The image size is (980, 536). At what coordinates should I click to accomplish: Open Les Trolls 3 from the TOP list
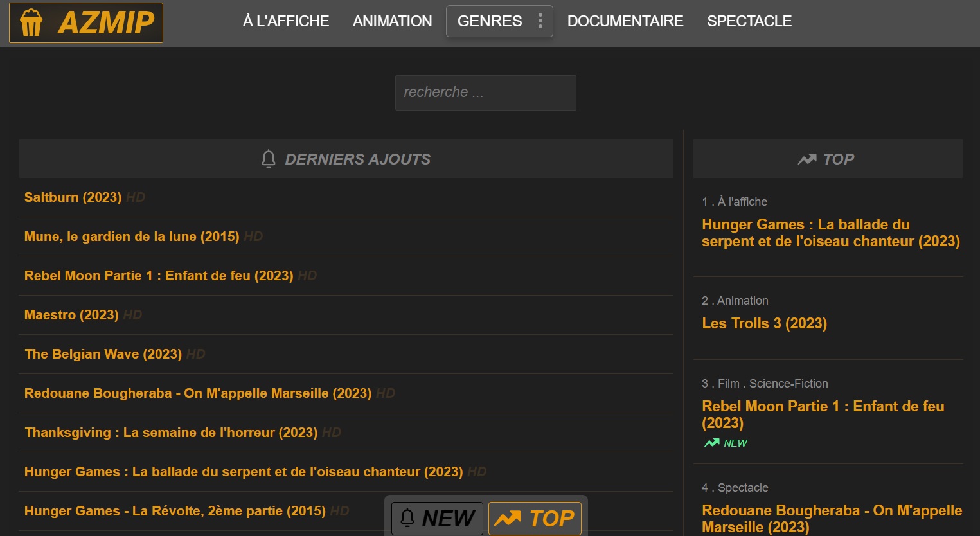(x=764, y=323)
